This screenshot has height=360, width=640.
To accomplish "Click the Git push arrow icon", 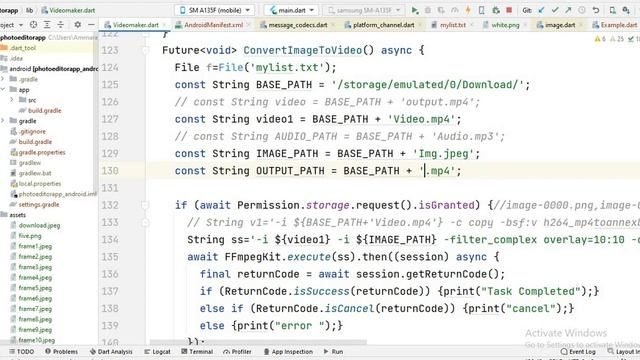I will pyautogui.click(x=568, y=10).
